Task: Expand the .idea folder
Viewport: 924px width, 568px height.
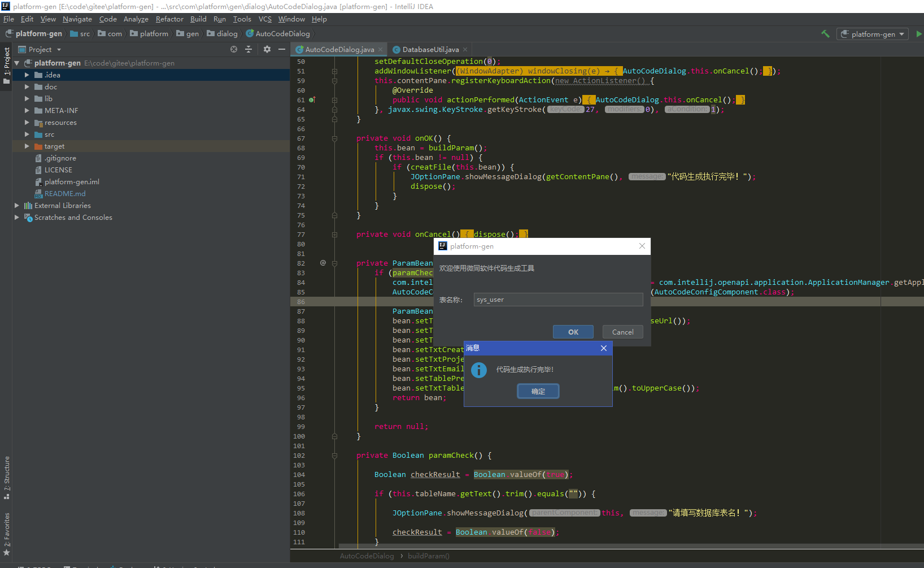Action: (27, 75)
